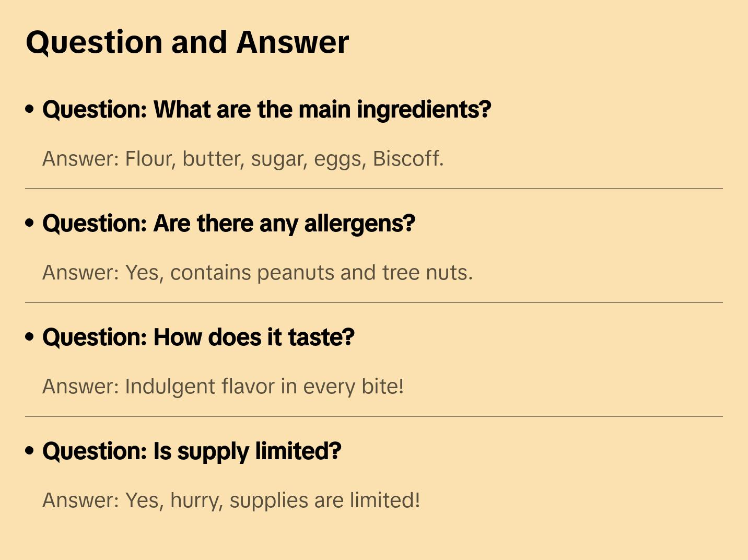Image resolution: width=748 pixels, height=560 pixels.
Task: Click the word "Biscoff" in the ingredients answer
Action: [407, 159]
